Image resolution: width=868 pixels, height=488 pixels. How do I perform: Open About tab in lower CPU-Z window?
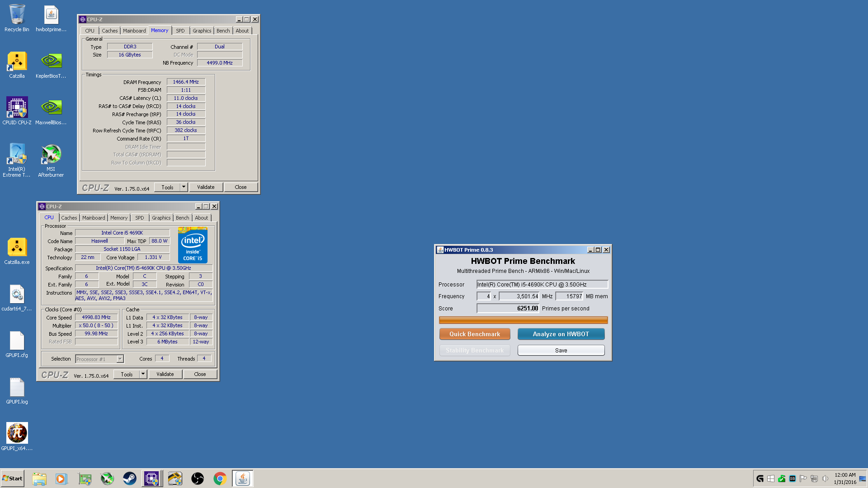click(202, 218)
